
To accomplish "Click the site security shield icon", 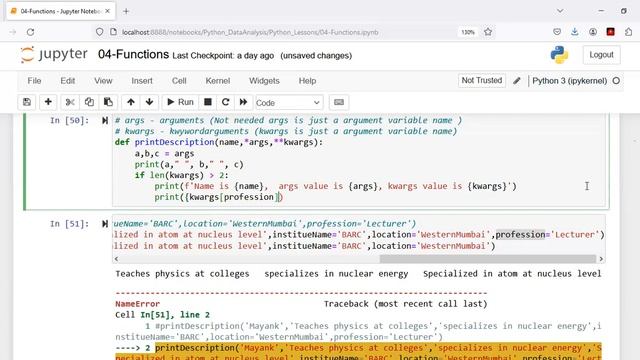I will pyautogui.click(x=100, y=32).
